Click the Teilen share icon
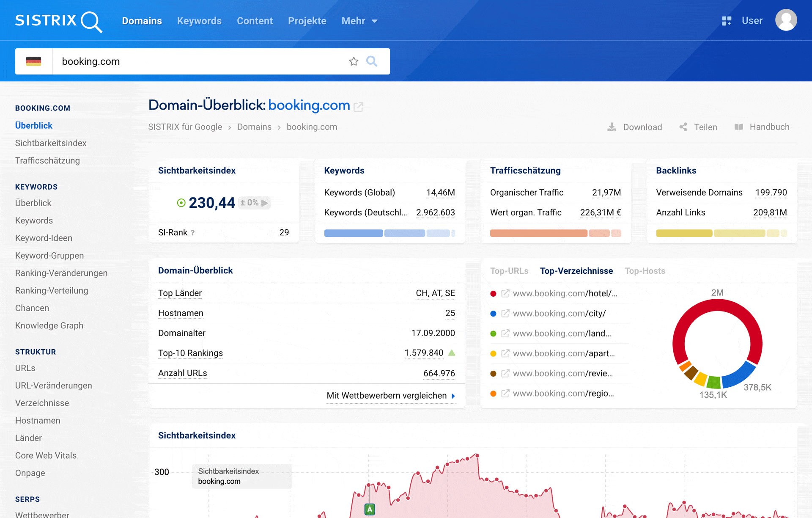 click(x=683, y=127)
